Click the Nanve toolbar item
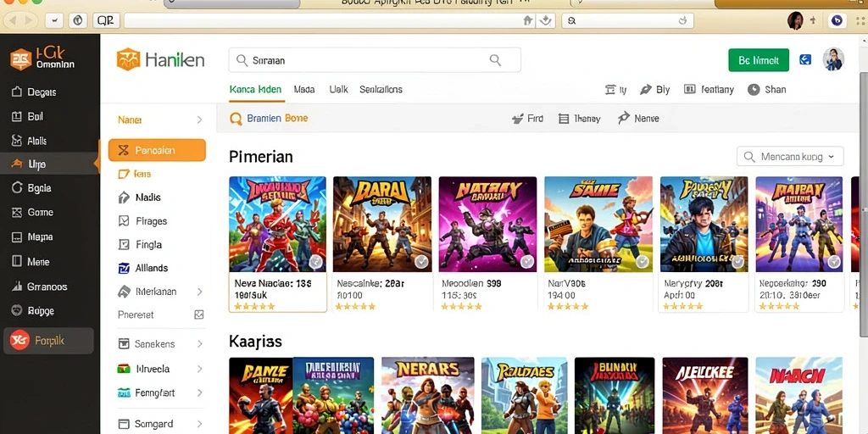This screenshot has width=868, height=434. click(x=638, y=119)
